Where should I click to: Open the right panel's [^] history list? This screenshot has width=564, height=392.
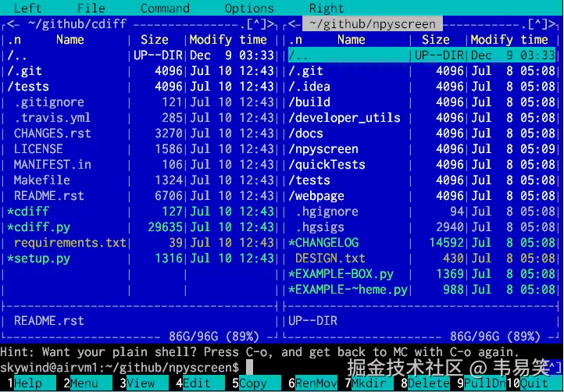coord(537,24)
